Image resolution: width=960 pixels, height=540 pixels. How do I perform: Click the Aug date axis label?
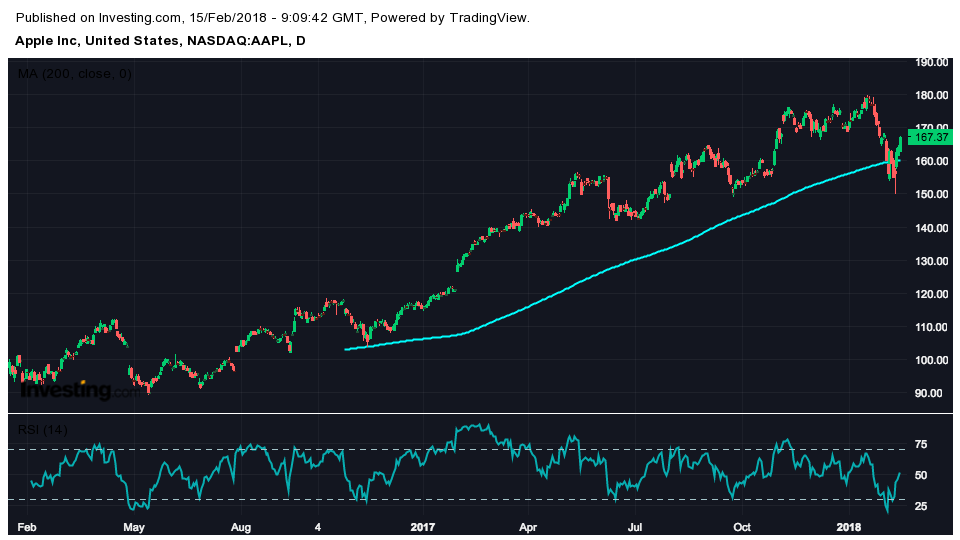tap(241, 527)
